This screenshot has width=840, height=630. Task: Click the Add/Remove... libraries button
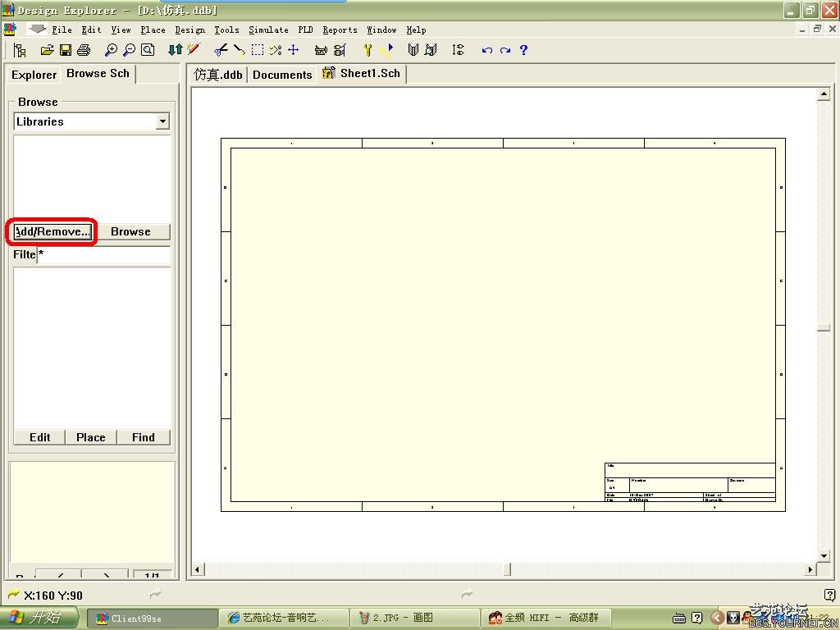52,231
